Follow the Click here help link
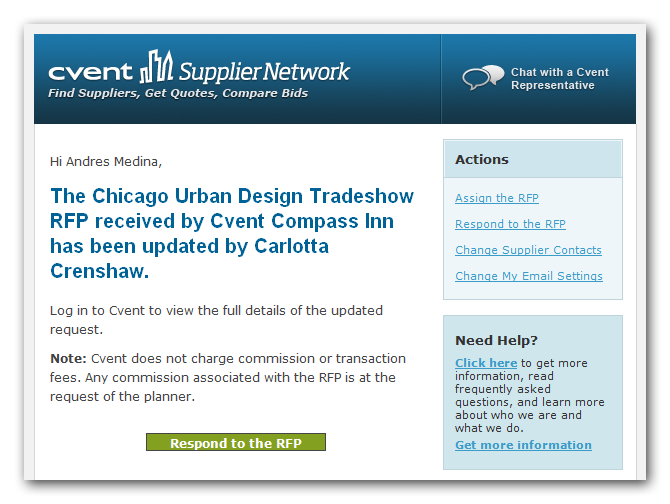The height and width of the screenshot is (504, 670). click(486, 363)
